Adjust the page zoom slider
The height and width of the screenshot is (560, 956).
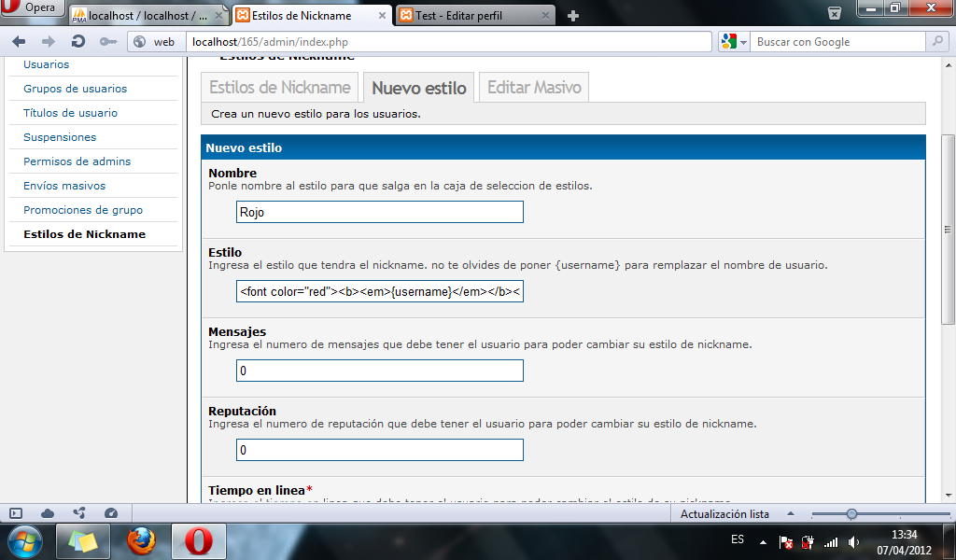point(851,514)
